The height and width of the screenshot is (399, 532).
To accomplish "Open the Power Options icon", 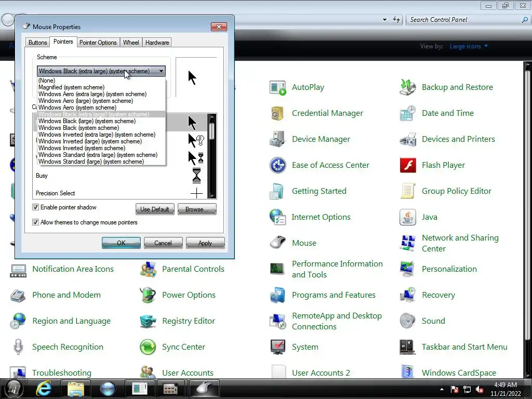I will pyautogui.click(x=148, y=295).
